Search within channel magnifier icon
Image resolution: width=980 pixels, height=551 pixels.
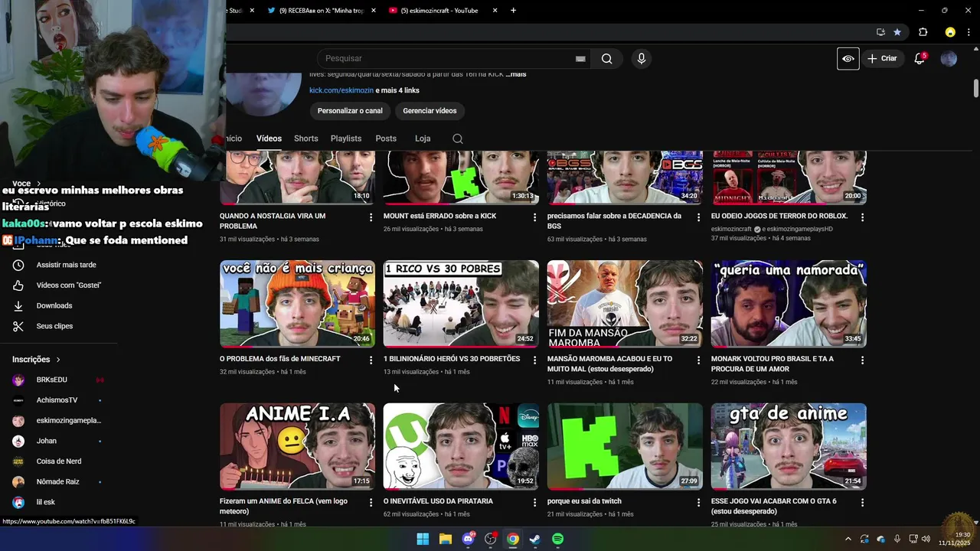point(458,139)
